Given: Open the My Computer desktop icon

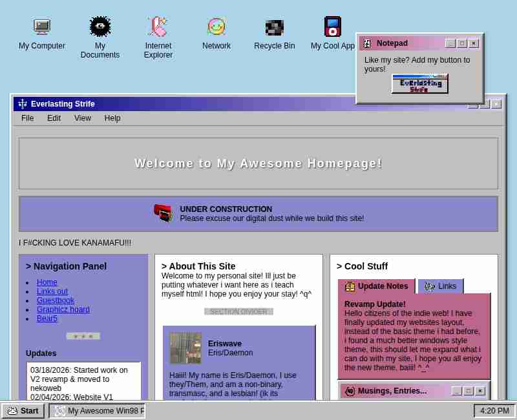Looking at the screenshot, I should tap(42, 27).
